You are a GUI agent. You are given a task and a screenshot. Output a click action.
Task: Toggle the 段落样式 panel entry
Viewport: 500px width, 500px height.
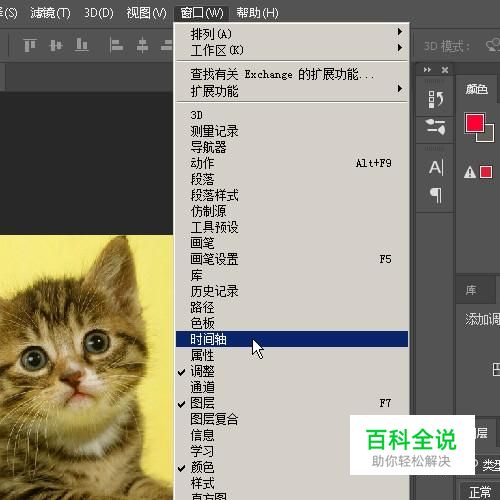pyautogui.click(x=292, y=195)
